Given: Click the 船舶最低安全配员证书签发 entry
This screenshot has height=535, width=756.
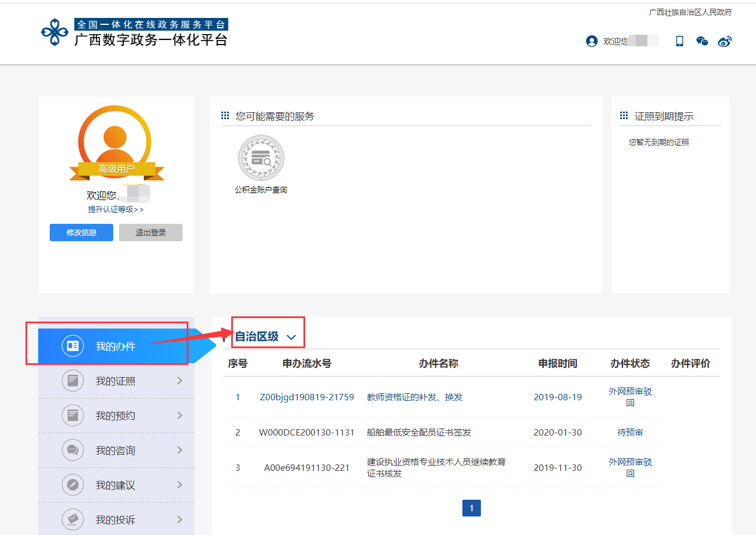Looking at the screenshot, I should [418, 433].
